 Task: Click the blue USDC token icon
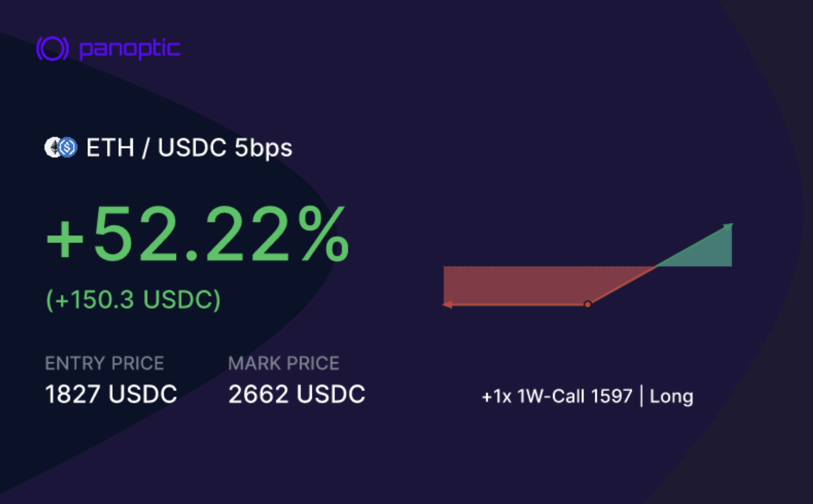[67, 148]
